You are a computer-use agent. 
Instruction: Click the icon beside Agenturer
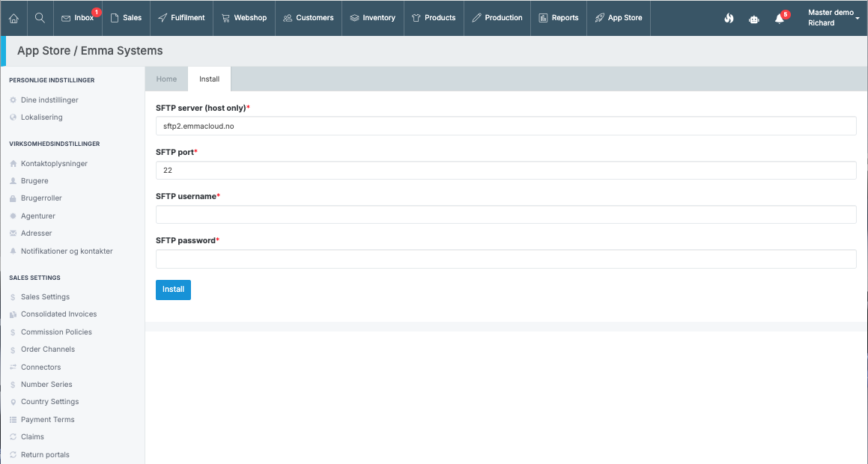pos(13,216)
